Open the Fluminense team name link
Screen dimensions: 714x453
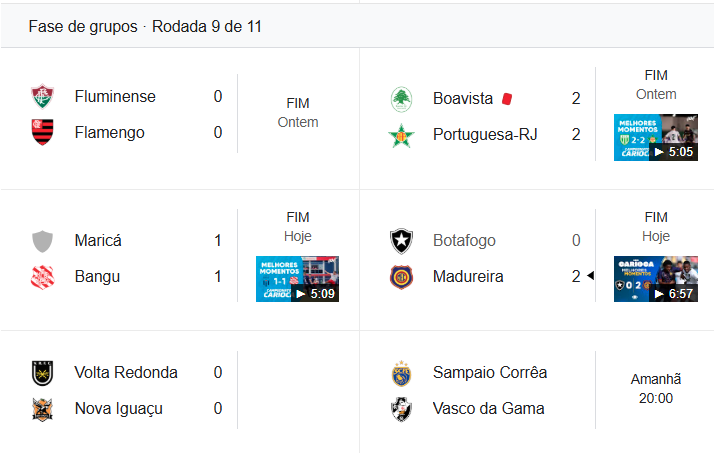pos(115,97)
